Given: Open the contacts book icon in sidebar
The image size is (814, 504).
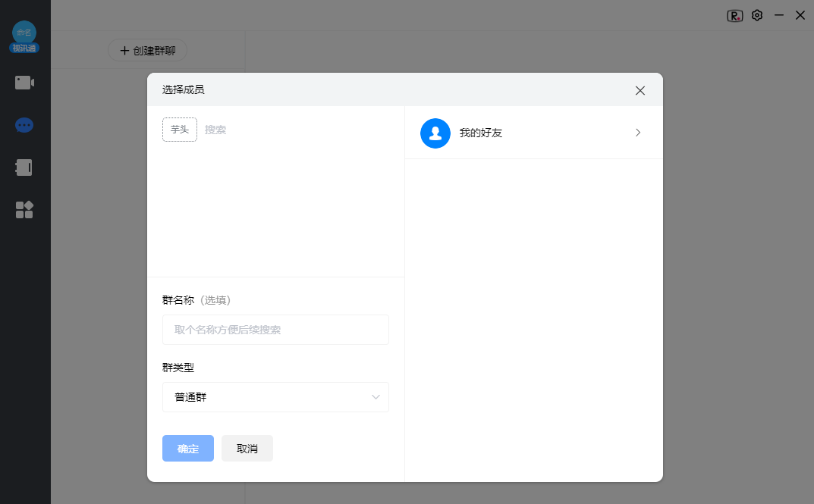Looking at the screenshot, I should pyautogui.click(x=24, y=167).
